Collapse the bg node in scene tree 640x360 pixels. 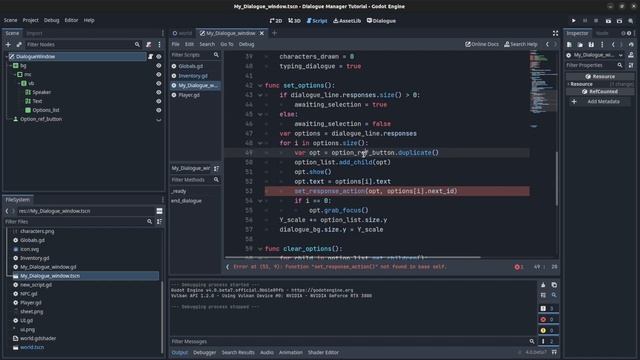point(11,66)
